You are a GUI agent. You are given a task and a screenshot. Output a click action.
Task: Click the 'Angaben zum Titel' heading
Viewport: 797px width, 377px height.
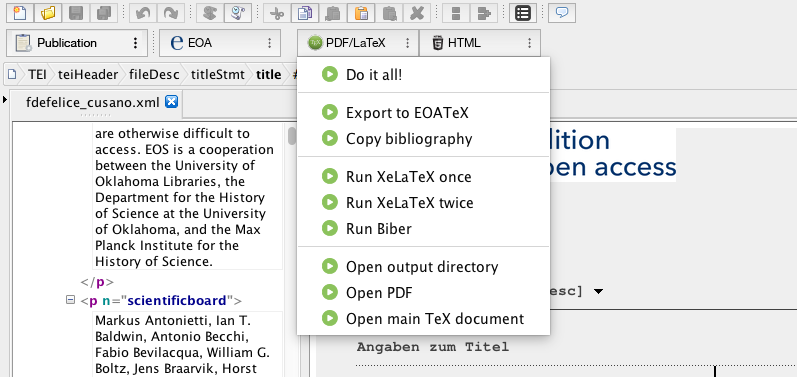433,347
